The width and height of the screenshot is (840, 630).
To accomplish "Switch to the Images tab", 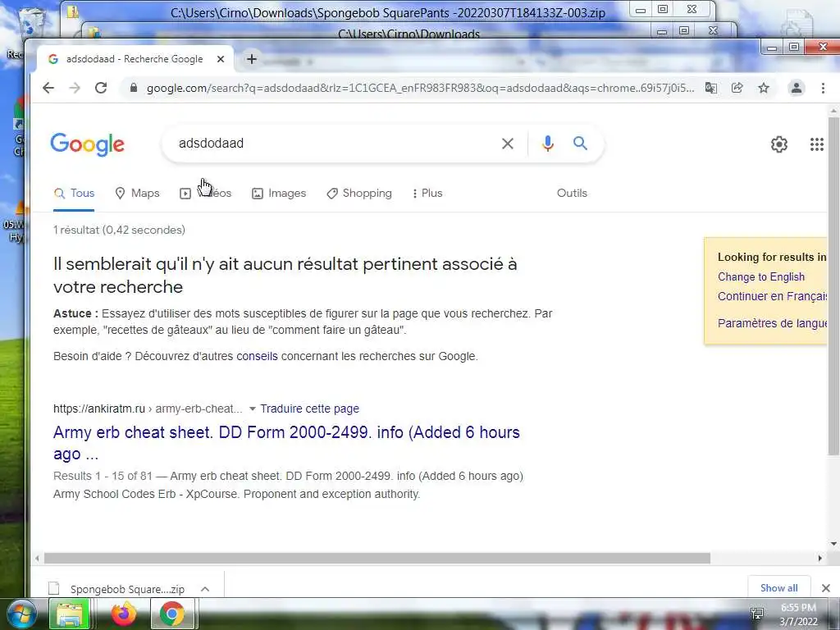I will click(279, 193).
